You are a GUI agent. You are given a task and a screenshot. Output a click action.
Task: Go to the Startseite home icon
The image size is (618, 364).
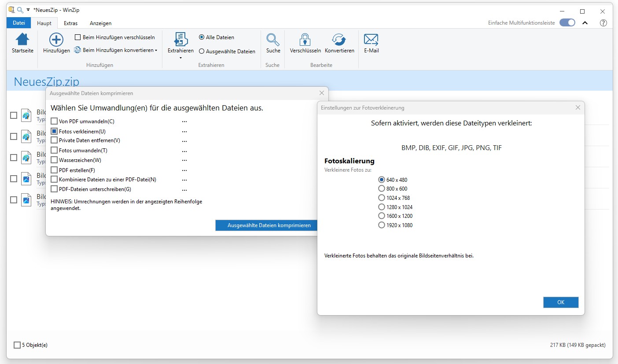coord(22,40)
